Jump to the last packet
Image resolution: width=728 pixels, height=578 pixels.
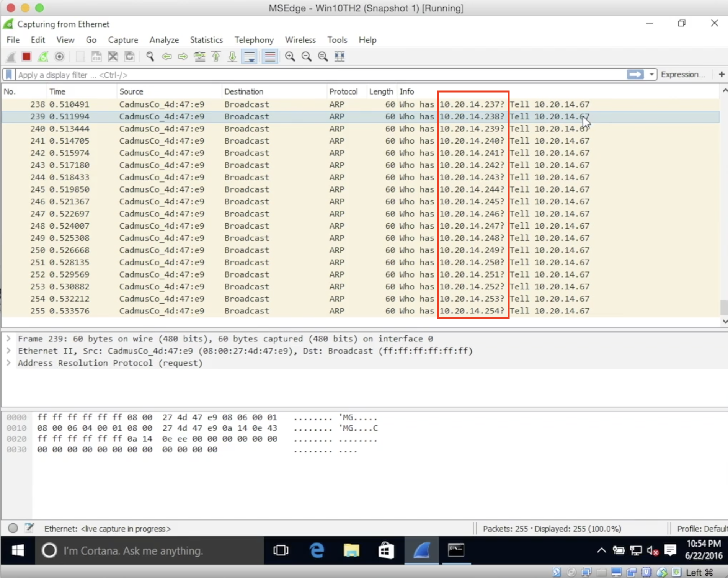pos(232,57)
